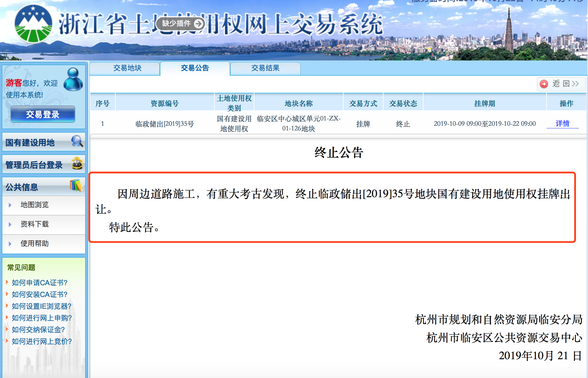Click the missing plugin arrow icon
The image size is (588, 378).
(199, 23)
